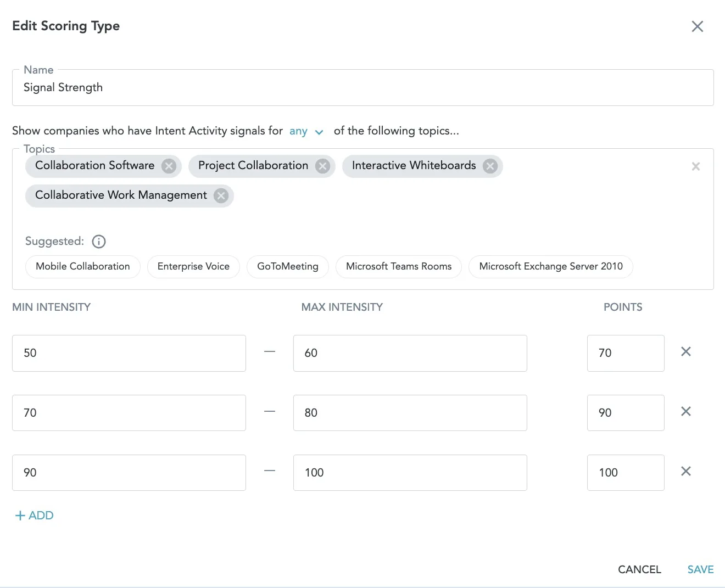Click the min intensity field showing 90

[129, 473]
